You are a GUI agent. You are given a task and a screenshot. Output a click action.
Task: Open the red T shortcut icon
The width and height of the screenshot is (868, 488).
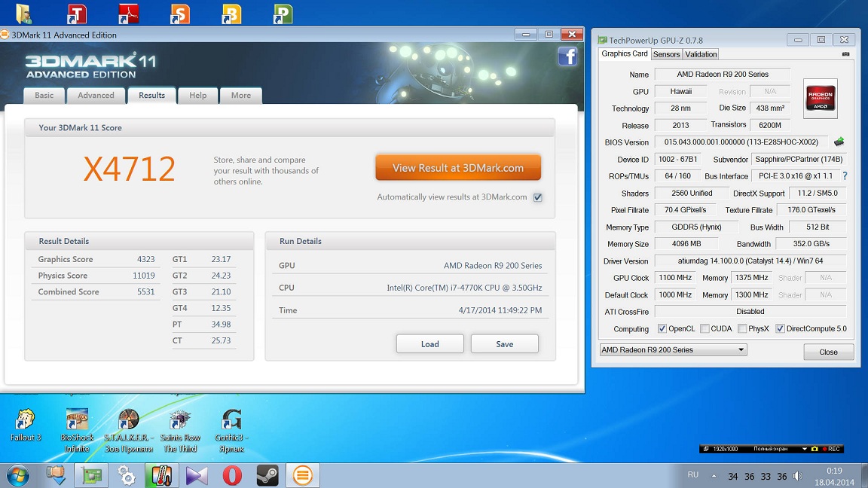(76, 14)
